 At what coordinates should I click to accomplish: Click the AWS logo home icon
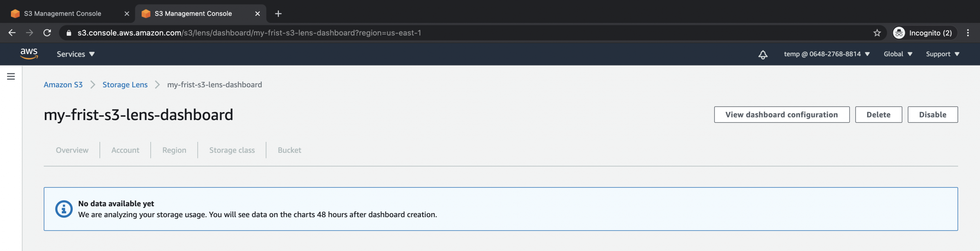click(x=29, y=54)
